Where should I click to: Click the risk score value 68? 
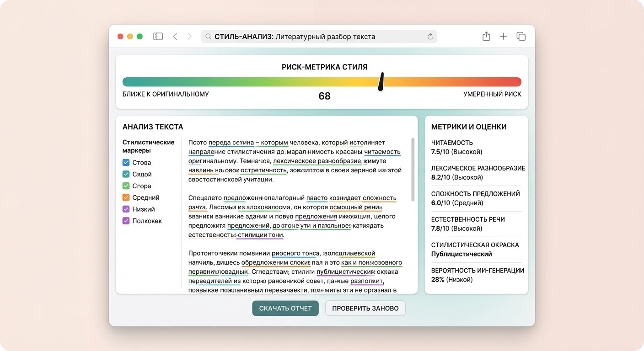coord(324,96)
